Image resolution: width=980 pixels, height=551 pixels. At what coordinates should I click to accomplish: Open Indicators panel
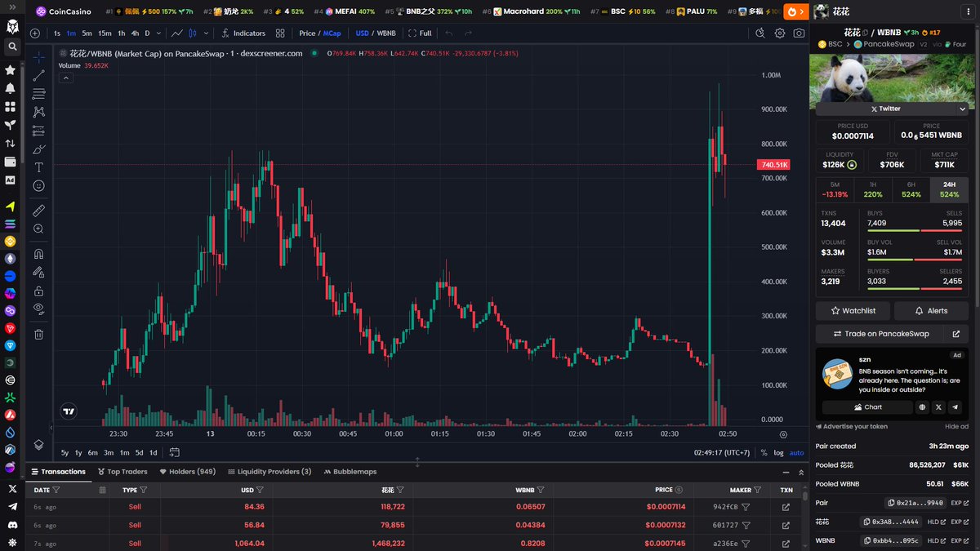243,33
